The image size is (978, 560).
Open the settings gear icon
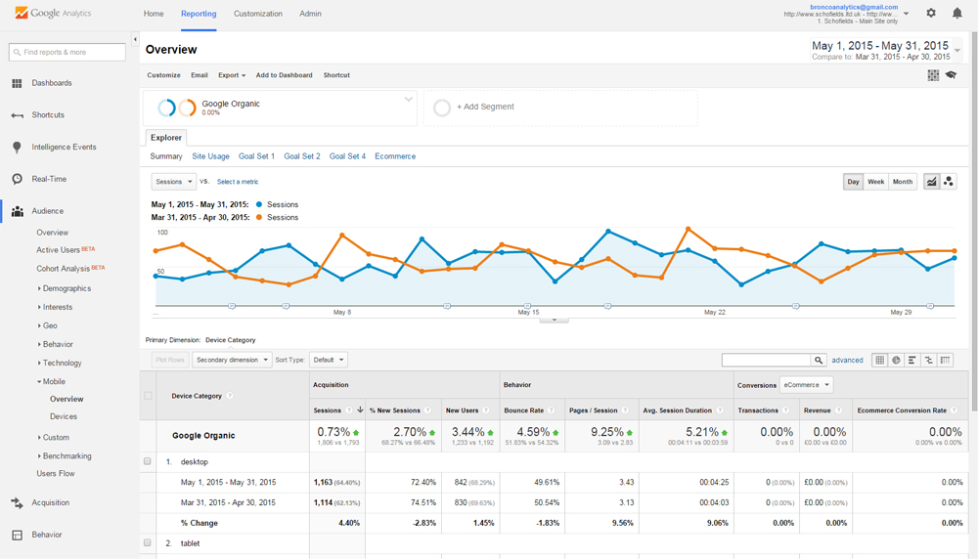(931, 13)
